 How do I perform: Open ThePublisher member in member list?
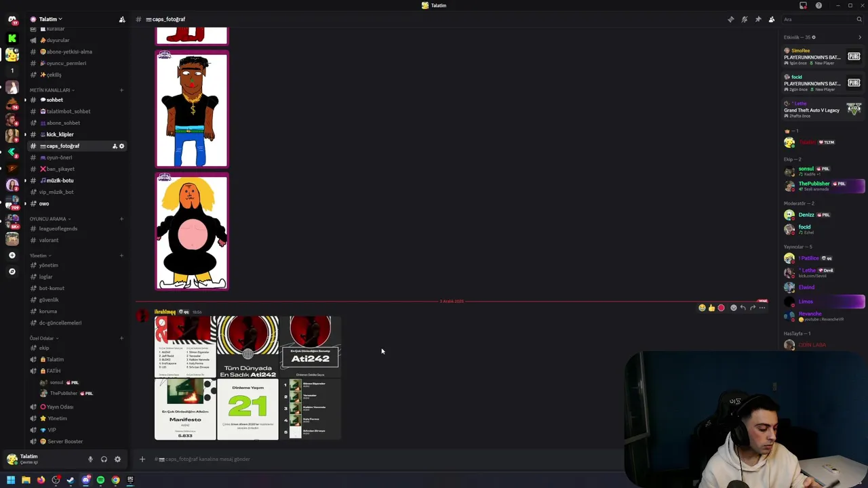point(823,186)
